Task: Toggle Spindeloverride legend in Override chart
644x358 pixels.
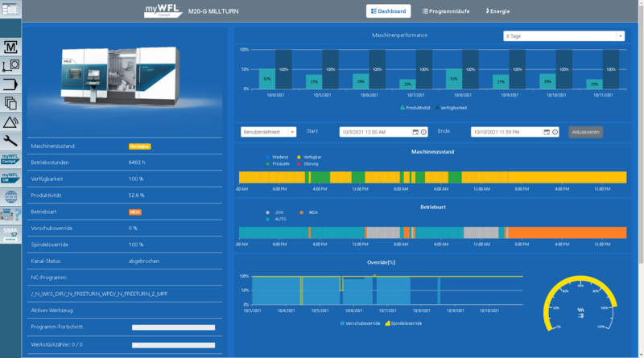Action: pos(403,323)
